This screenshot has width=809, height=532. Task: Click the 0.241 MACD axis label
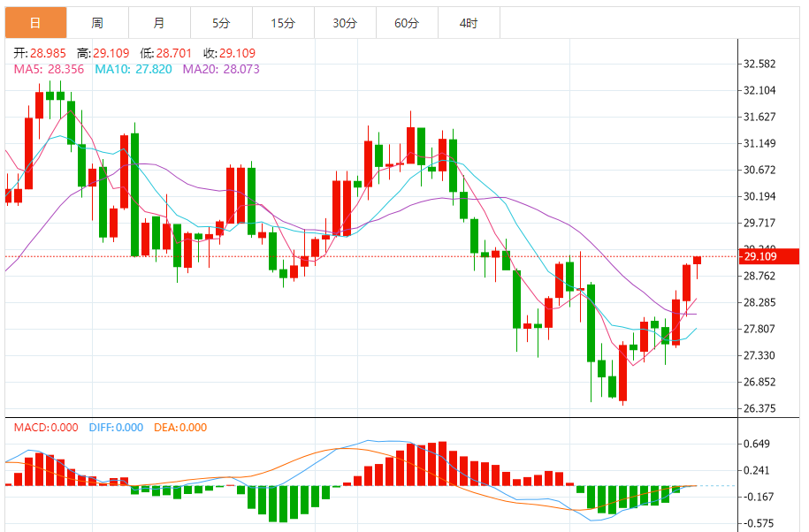[756, 470]
